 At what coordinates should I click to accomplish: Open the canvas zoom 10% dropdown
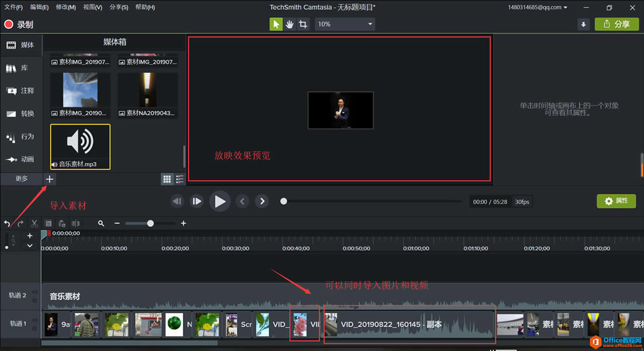345,24
